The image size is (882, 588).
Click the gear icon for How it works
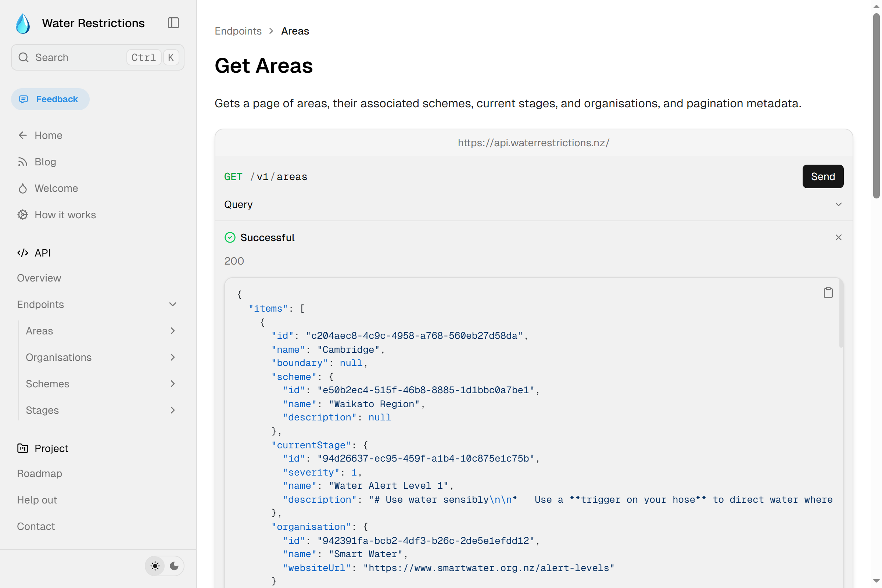click(x=22, y=215)
